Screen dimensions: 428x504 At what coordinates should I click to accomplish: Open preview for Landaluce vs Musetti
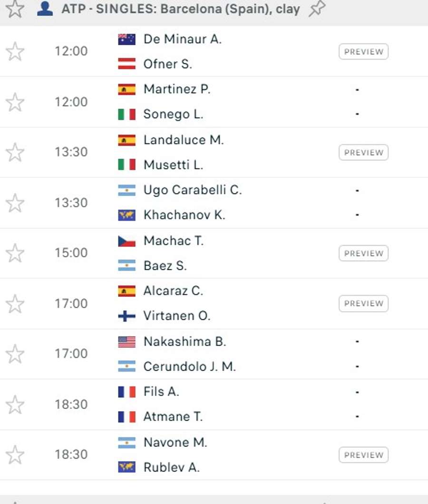click(363, 152)
